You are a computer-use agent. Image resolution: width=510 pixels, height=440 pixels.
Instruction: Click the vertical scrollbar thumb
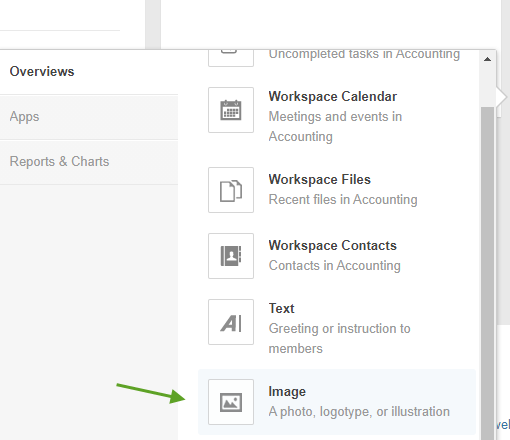487,273
